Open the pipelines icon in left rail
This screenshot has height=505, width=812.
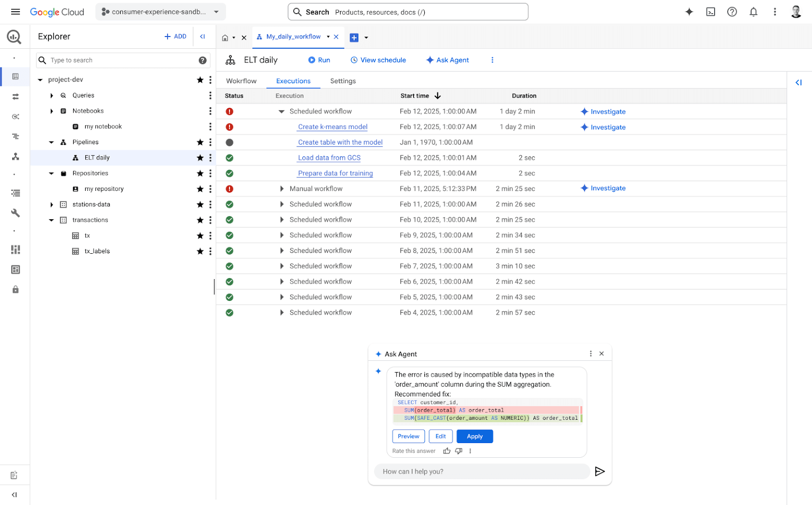16,157
